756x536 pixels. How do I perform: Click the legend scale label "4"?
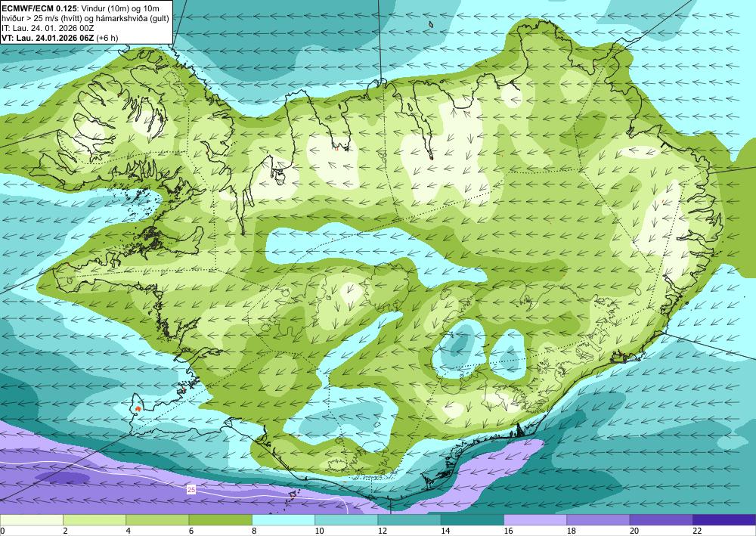pos(129,531)
